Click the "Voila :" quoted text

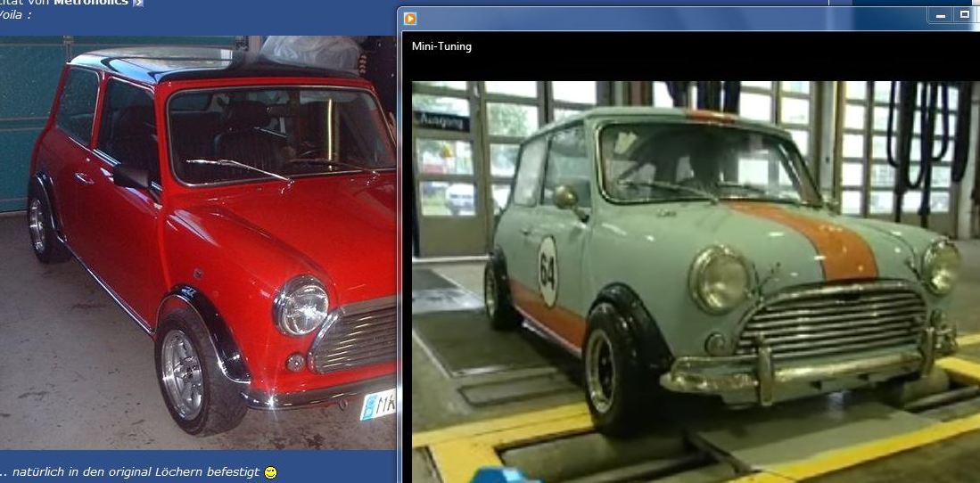(x=16, y=15)
